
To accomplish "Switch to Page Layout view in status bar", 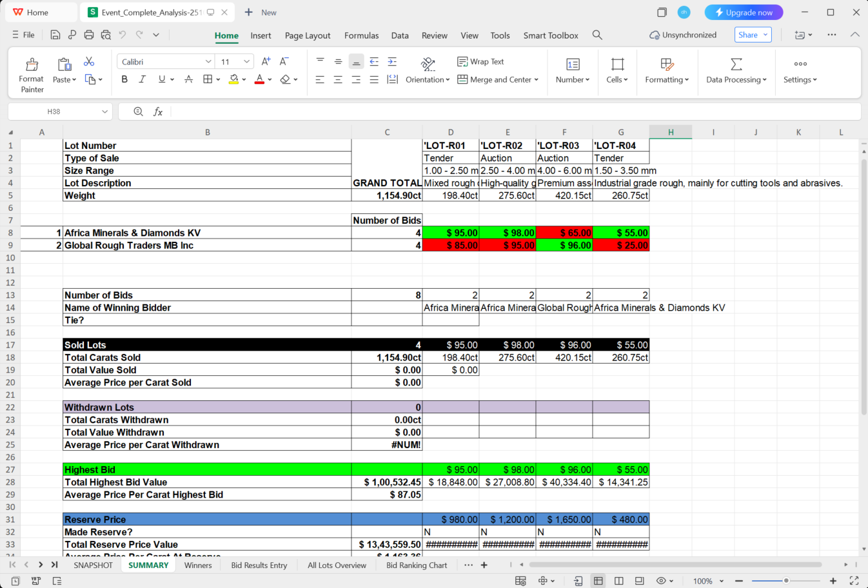I will tap(640, 581).
